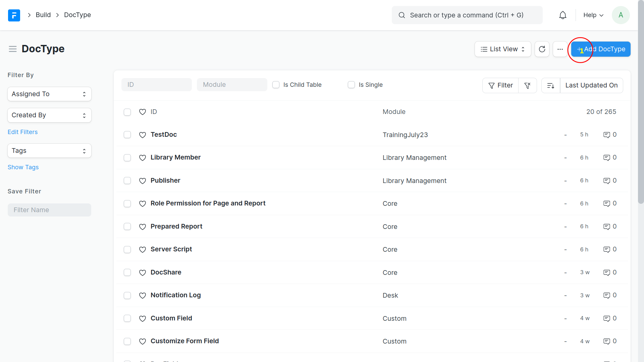Select the Library Member row checkbox
The image size is (644, 362).
click(127, 158)
